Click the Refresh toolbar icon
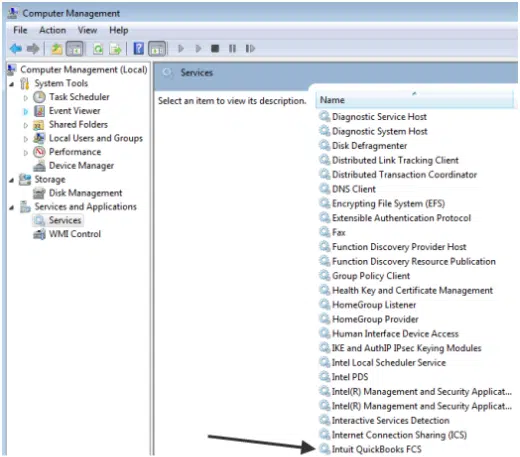 tap(98, 49)
